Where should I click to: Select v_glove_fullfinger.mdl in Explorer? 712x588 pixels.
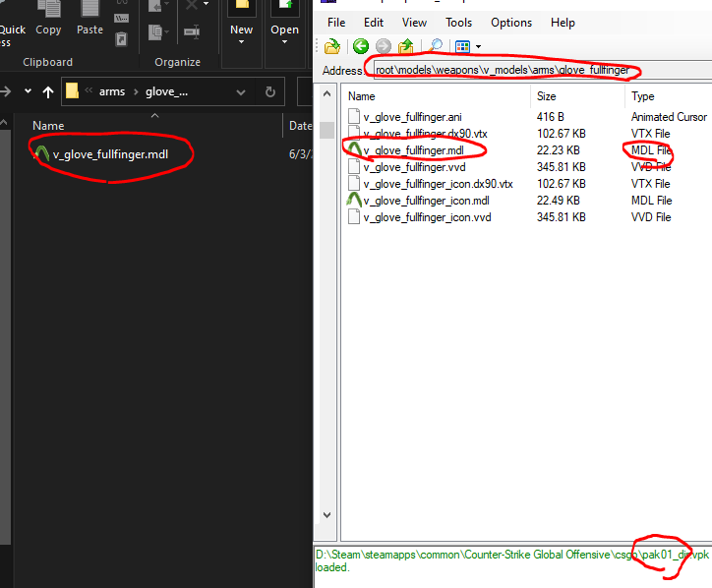point(110,154)
